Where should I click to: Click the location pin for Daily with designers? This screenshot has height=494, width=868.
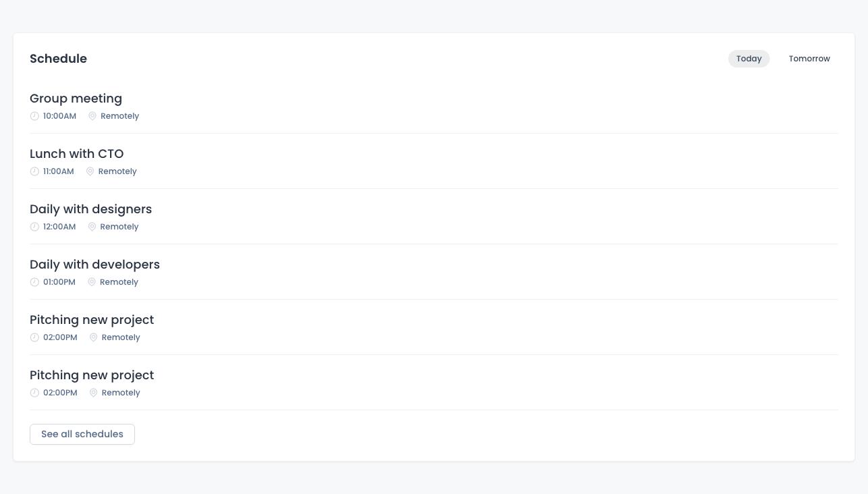tap(92, 226)
